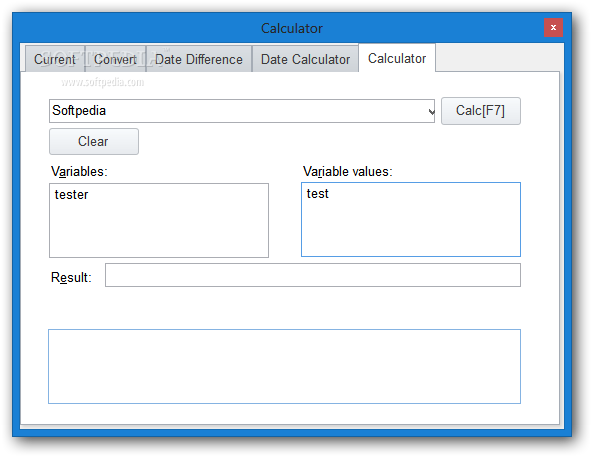Click inside the Result field

tap(313, 275)
